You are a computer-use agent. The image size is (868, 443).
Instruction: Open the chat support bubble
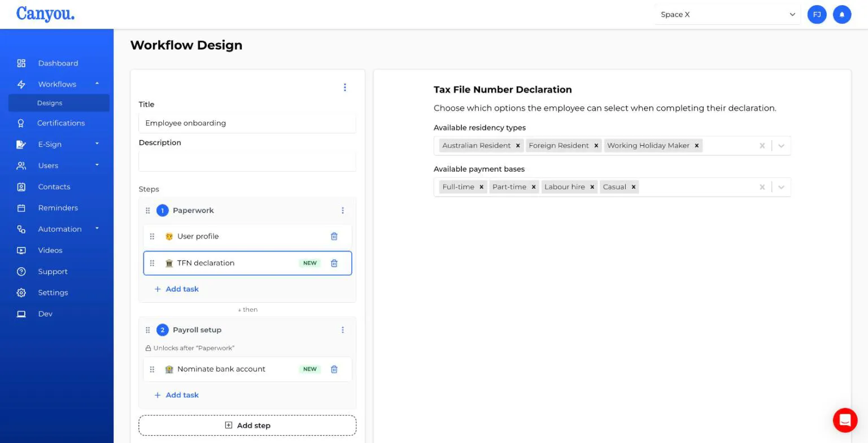click(x=845, y=420)
